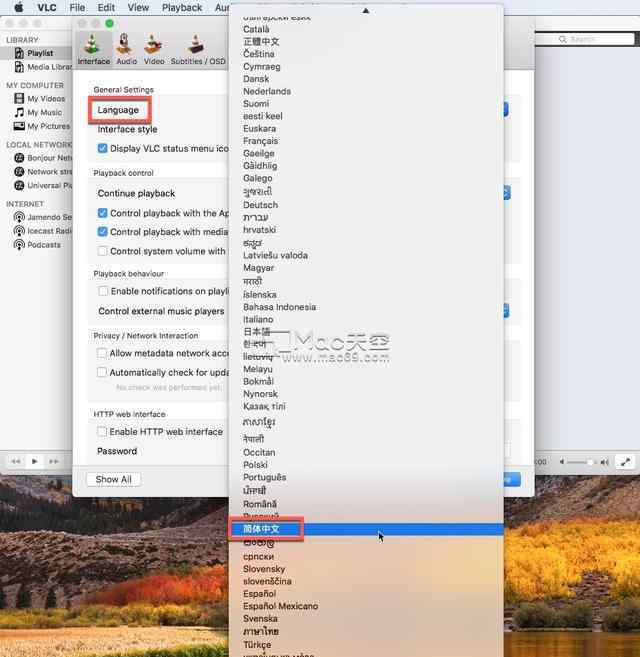Click the Show All button
Screen dimensions: 640x657
[x=114, y=479]
